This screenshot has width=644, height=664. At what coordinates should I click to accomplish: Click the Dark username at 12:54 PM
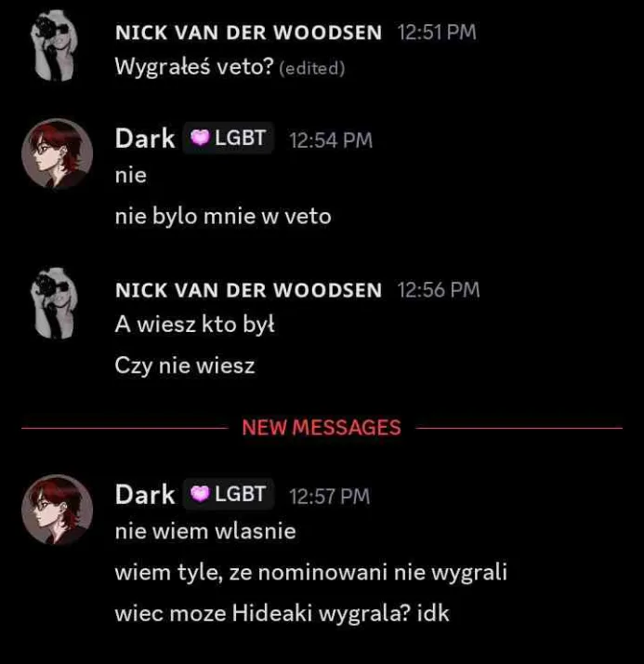[x=145, y=139]
